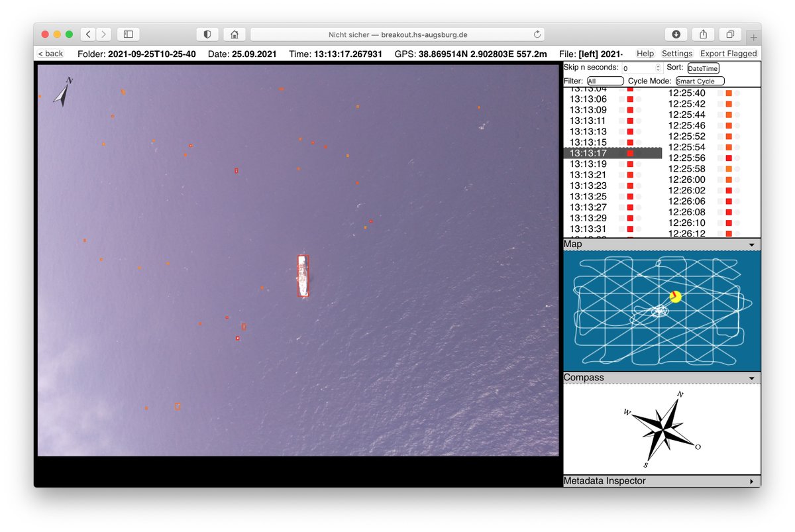Toggle gray circle in 13:13:11 row
Screen dimensions: 795x532
(639, 121)
